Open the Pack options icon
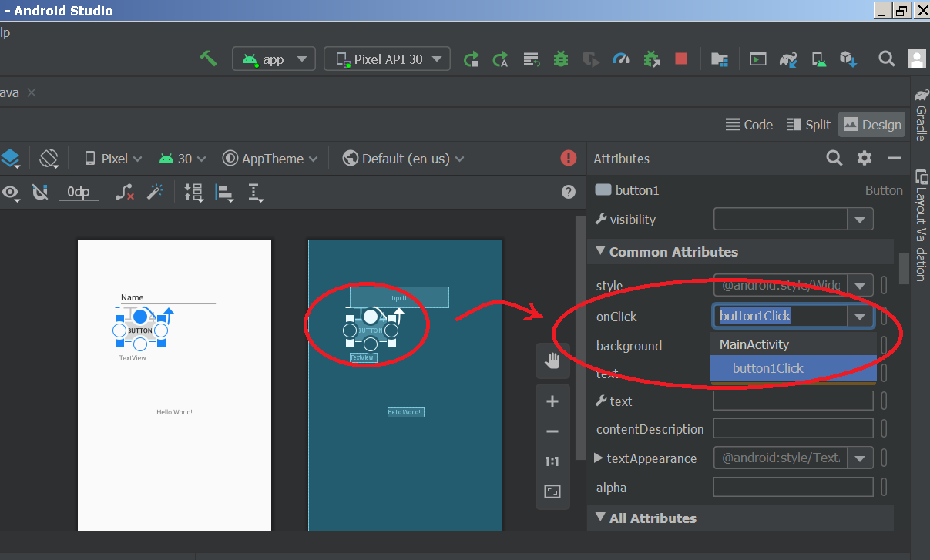The height and width of the screenshot is (560, 930). [193, 193]
